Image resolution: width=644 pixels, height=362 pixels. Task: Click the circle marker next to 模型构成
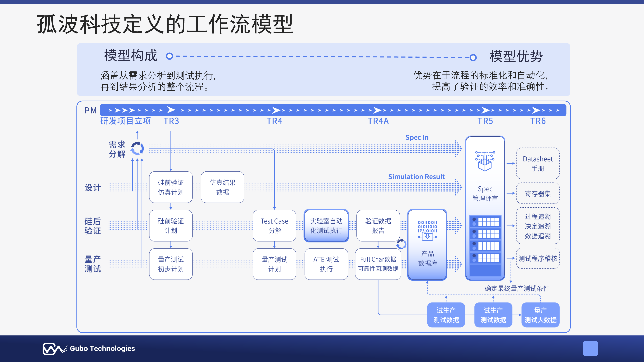(170, 56)
